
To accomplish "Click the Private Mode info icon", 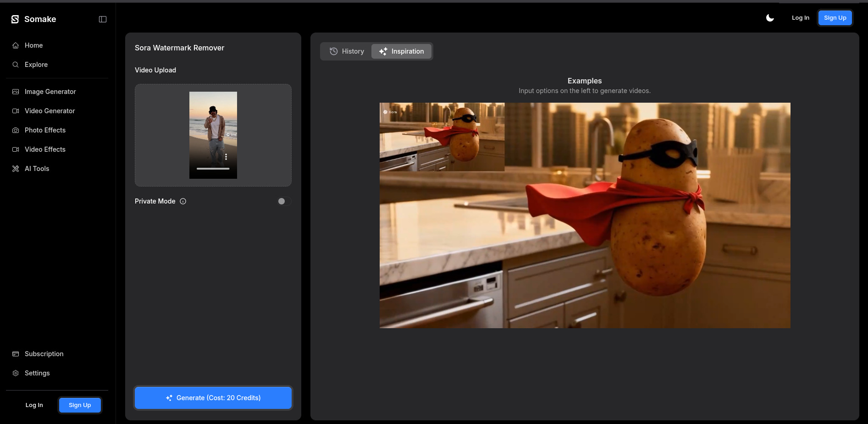I will coord(183,201).
